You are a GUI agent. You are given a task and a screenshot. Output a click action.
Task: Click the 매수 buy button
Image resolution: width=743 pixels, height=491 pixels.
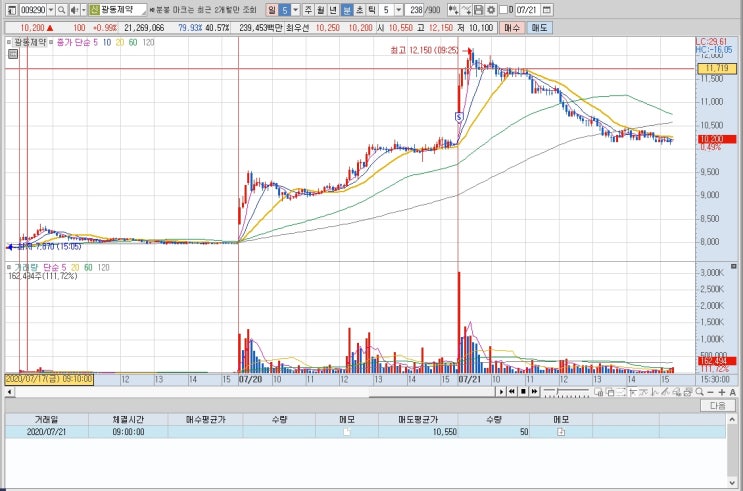tap(512, 28)
